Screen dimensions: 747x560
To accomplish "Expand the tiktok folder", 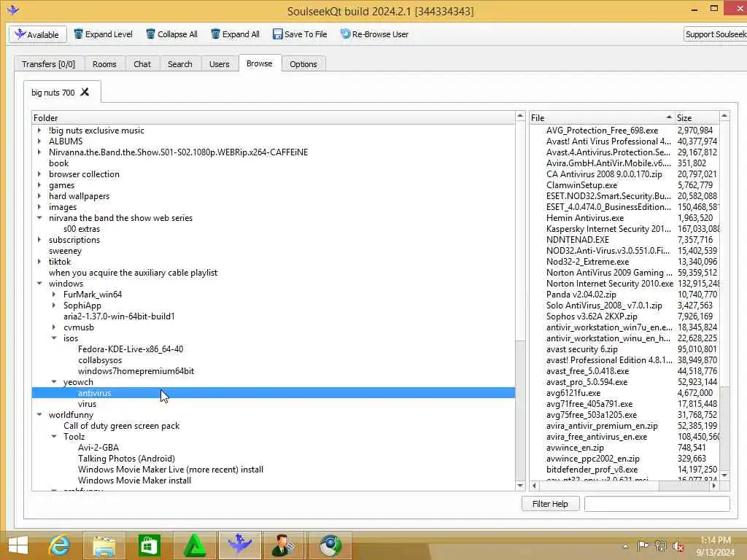I will point(39,262).
